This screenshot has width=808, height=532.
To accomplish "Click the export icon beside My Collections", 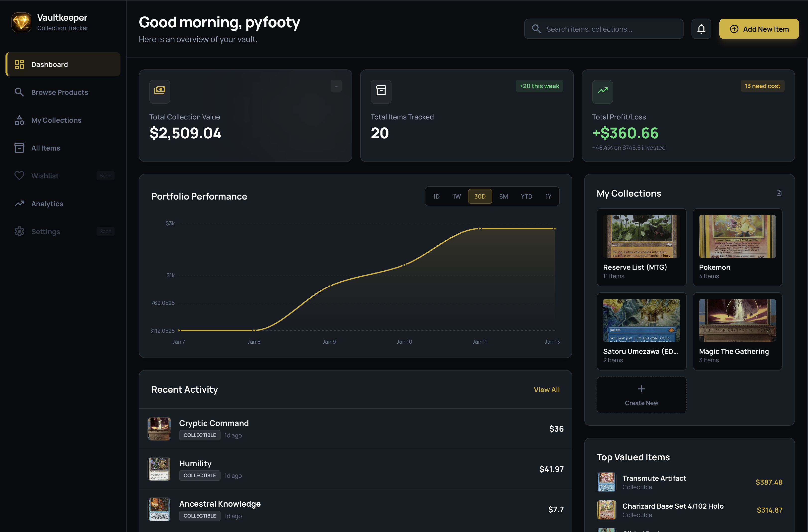I will 779,193.
